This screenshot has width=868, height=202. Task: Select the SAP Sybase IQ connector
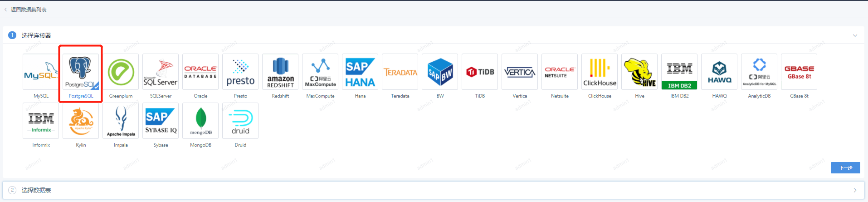click(161, 121)
